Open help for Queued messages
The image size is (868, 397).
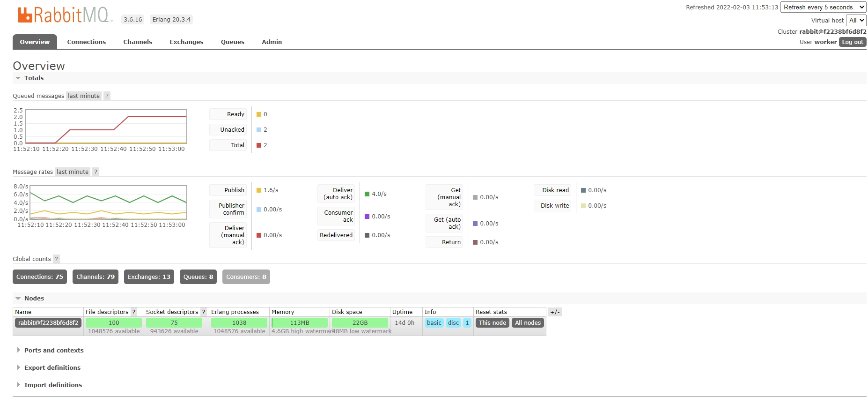(x=107, y=96)
